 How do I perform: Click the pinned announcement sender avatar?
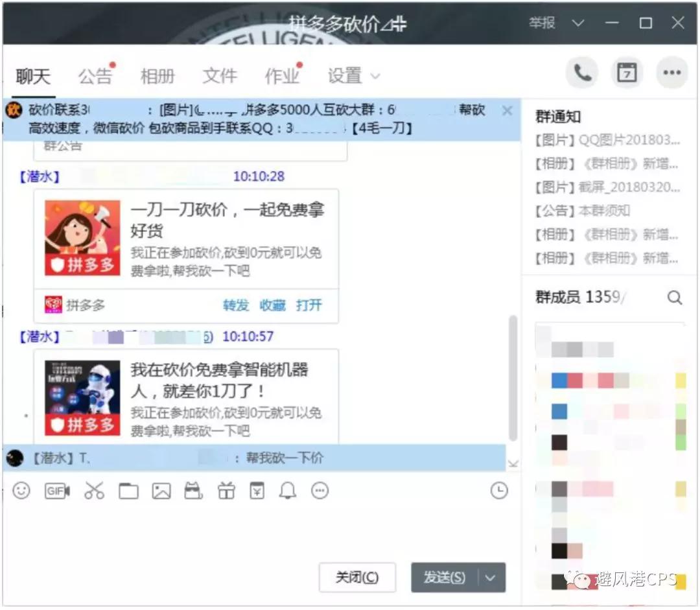(x=14, y=110)
